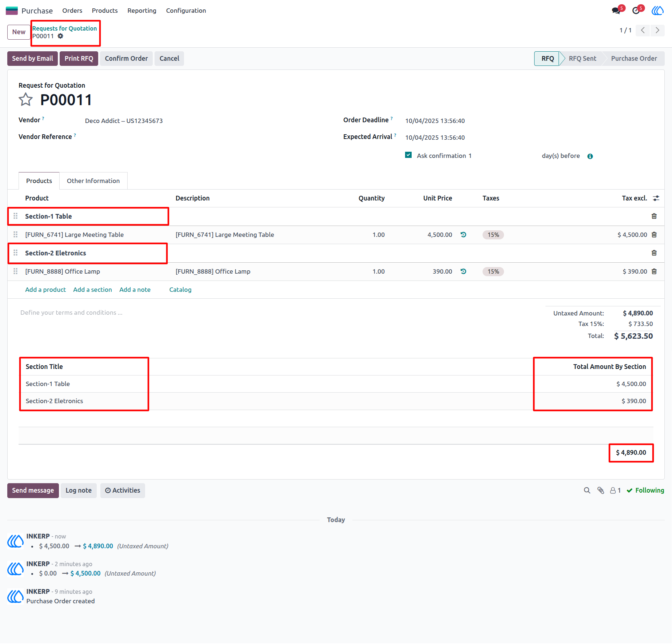The image size is (672, 644).
Task: Go to next record arrow
Action: tap(657, 30)
